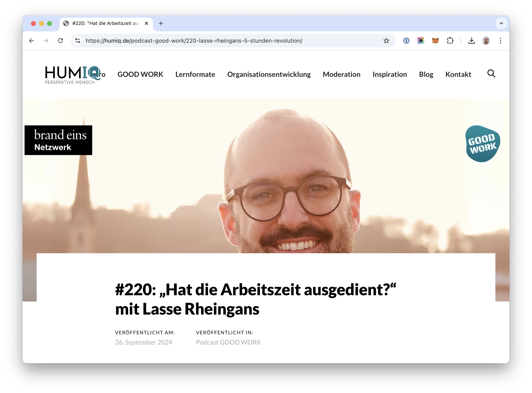Open the Extensions puzzle piece menu
This screenshot has height=393, width=532.
tap(450, 41)
